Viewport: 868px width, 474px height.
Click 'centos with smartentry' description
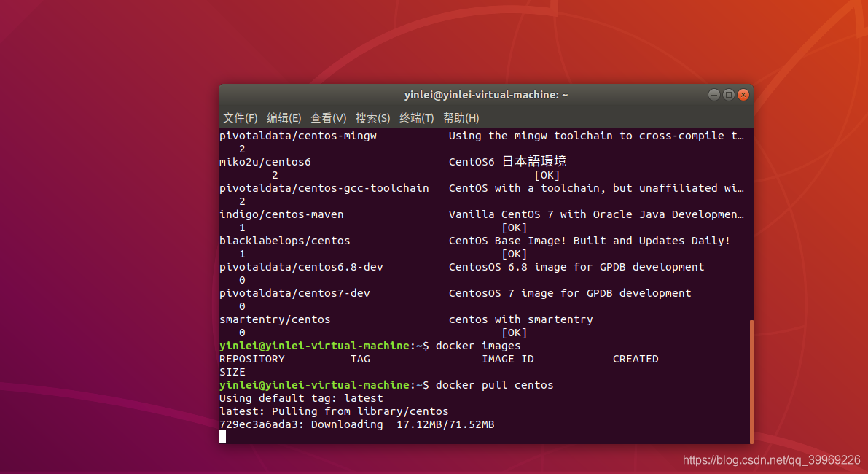[521, 319]
